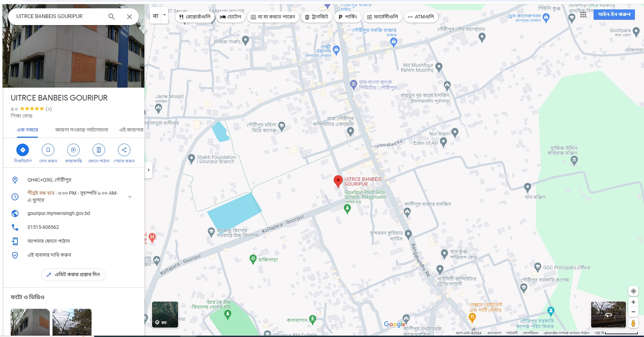
Task: Open the Google apps grid icon
Action: 583,15
